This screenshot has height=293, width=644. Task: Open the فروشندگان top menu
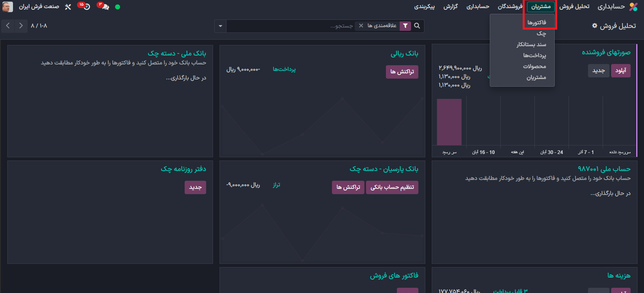pyautogui.click(x=510, y=6)
